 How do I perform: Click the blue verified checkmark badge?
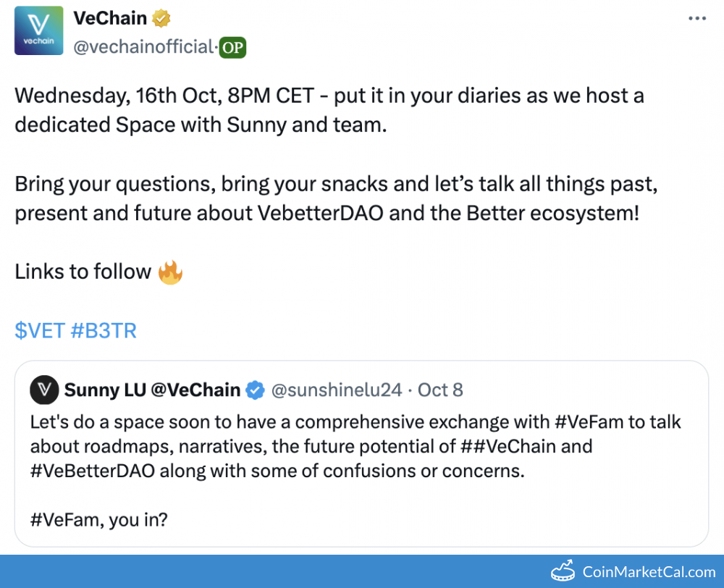[255, 390]
